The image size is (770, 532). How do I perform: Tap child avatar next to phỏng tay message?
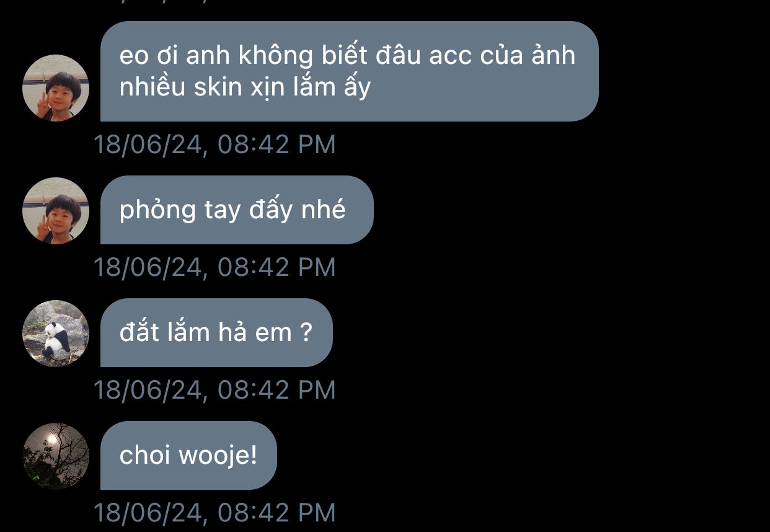[56, 211]
